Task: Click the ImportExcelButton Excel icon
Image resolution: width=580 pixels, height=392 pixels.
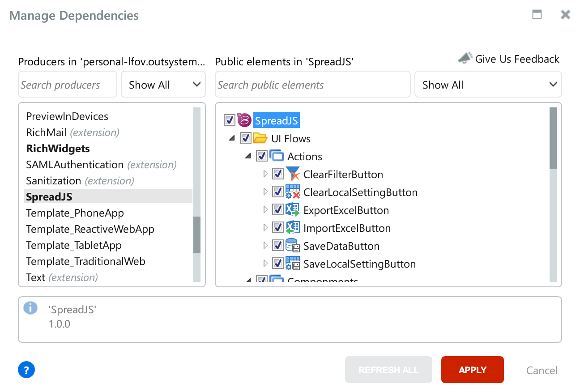Action: coord(293,228)
